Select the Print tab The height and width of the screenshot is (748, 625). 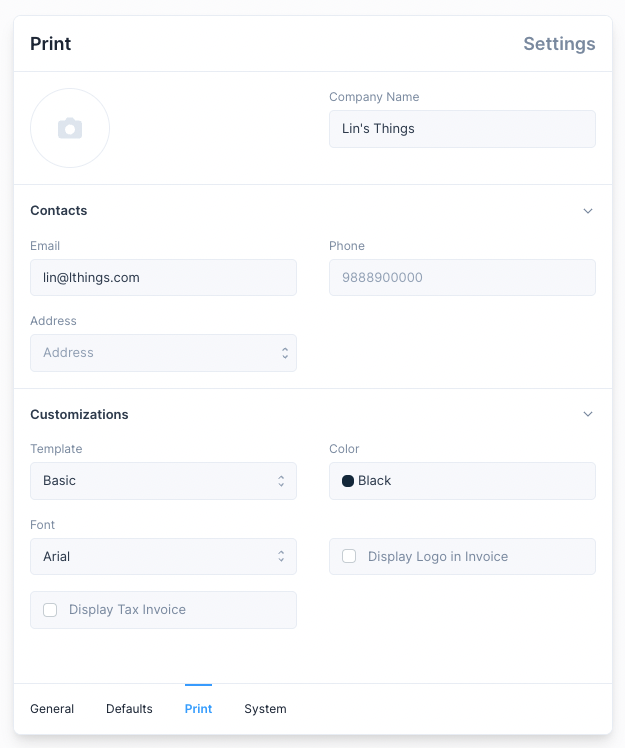198,709
